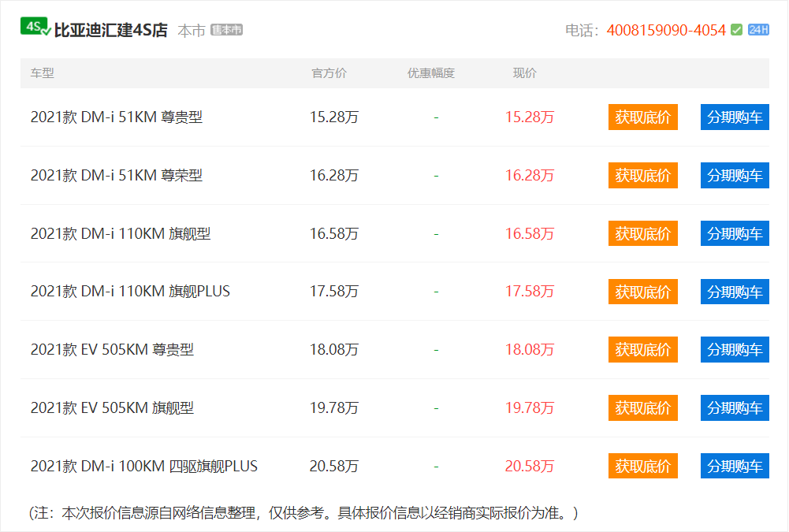Click the official price 20.58万 in black
The height and width of the screenshot is (532, 789).
pos(334,466)
